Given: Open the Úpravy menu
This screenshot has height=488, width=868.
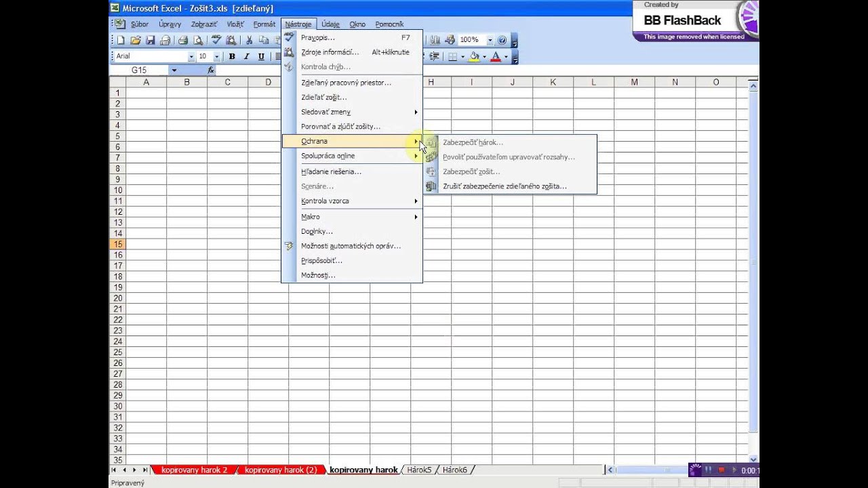Looking at the screenshot, I should pyautogui.click(x=170, y=24).
